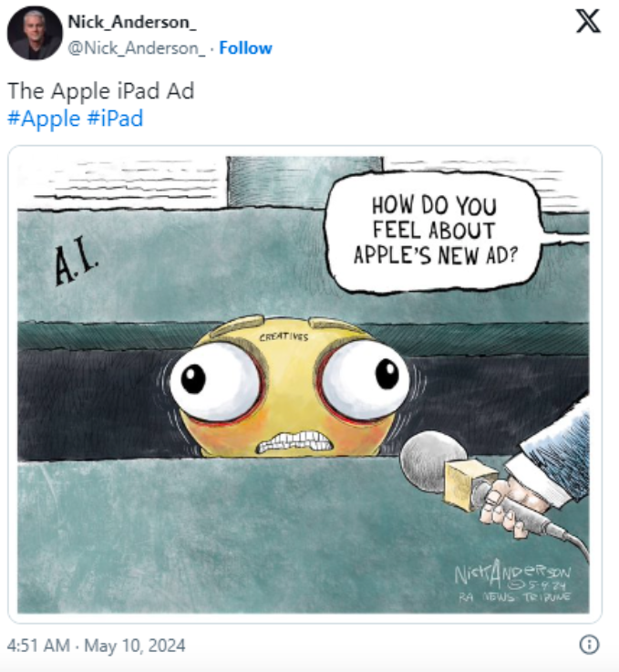
Task: Click the frightened yellow emoji face
Action: point(291,387)
